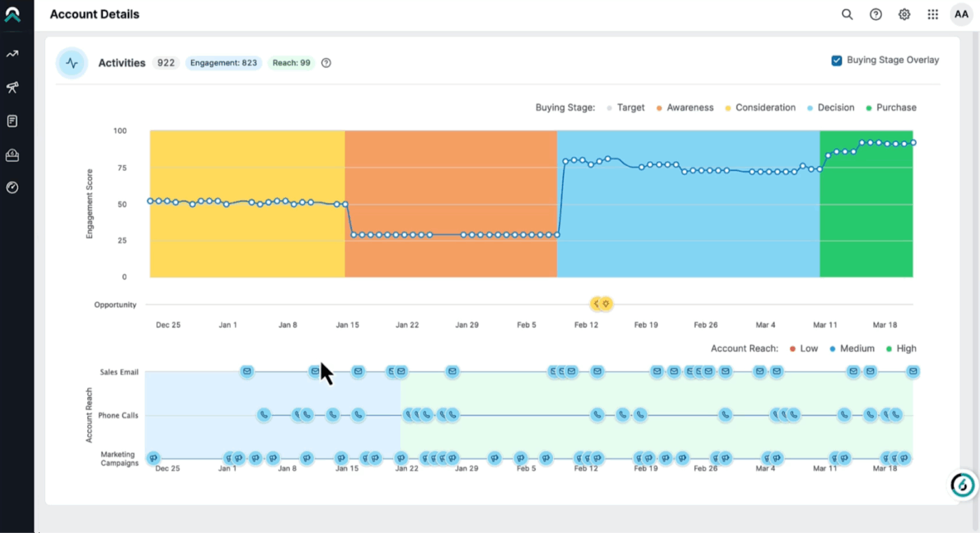Select the campaigns inbox icon in sidebar

click(13, 154)
